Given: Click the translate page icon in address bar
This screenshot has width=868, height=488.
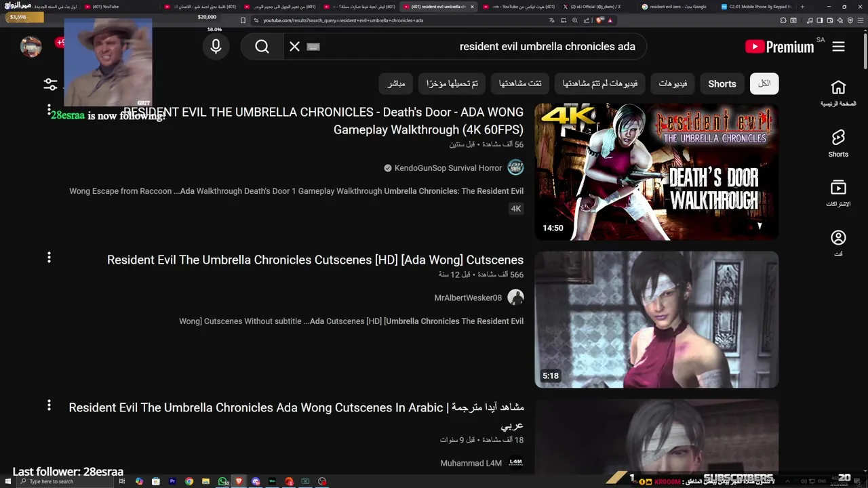Looking at the screenshot, I should [x=552, y=20].
